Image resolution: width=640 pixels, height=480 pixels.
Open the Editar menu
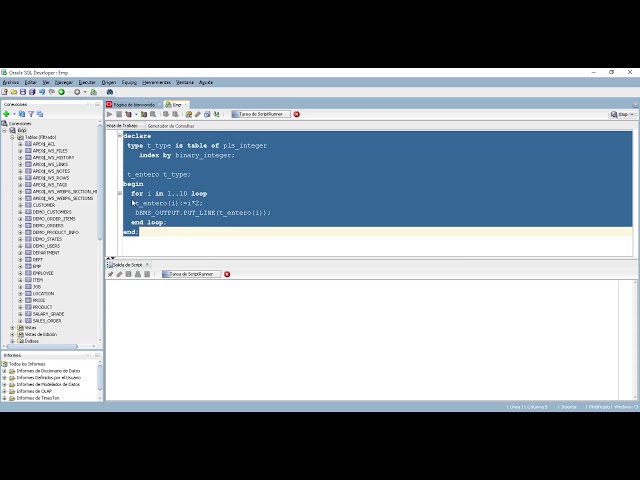[30, 82]
